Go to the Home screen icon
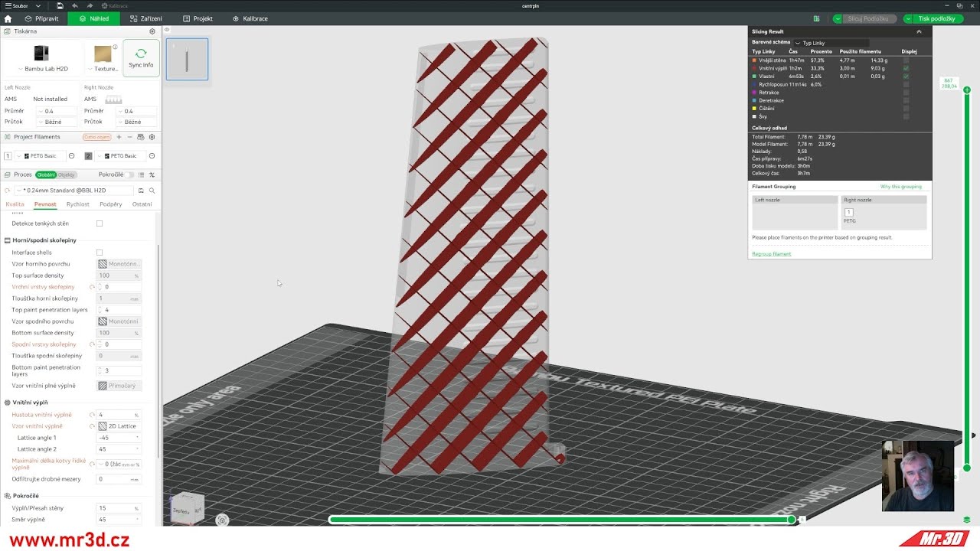Screen dimensions: 980x551 pyautogui.click(x=8, y=18)
